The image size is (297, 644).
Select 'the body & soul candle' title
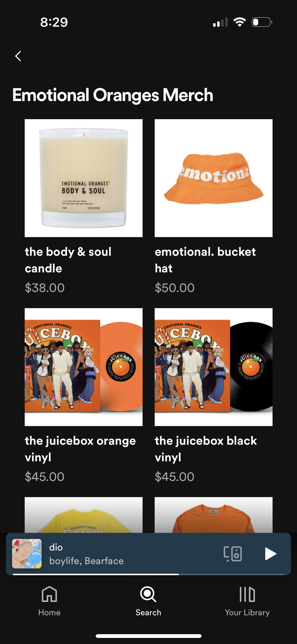(x=68, y=260)
